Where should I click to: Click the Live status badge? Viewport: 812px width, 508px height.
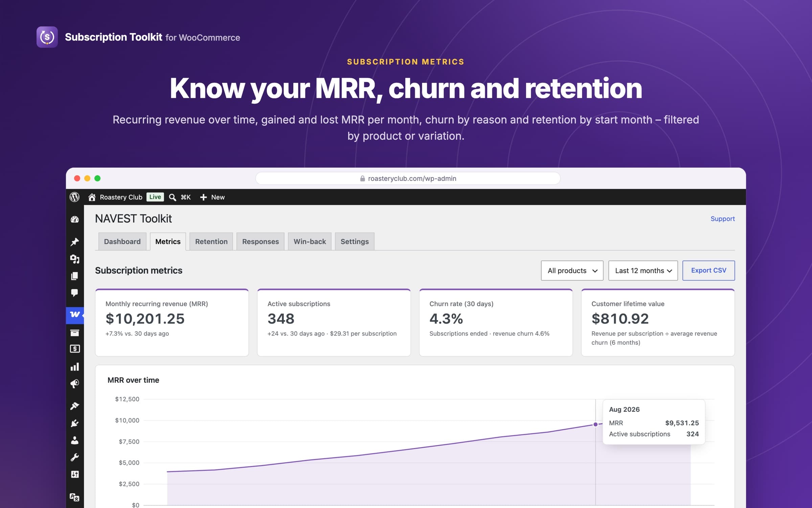(x=155, y=197)
